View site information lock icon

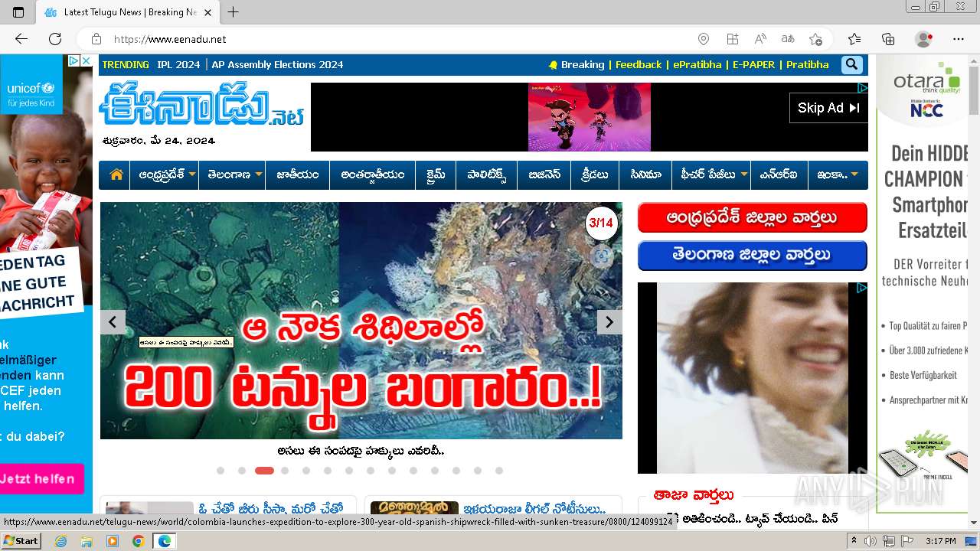[96, 39]
